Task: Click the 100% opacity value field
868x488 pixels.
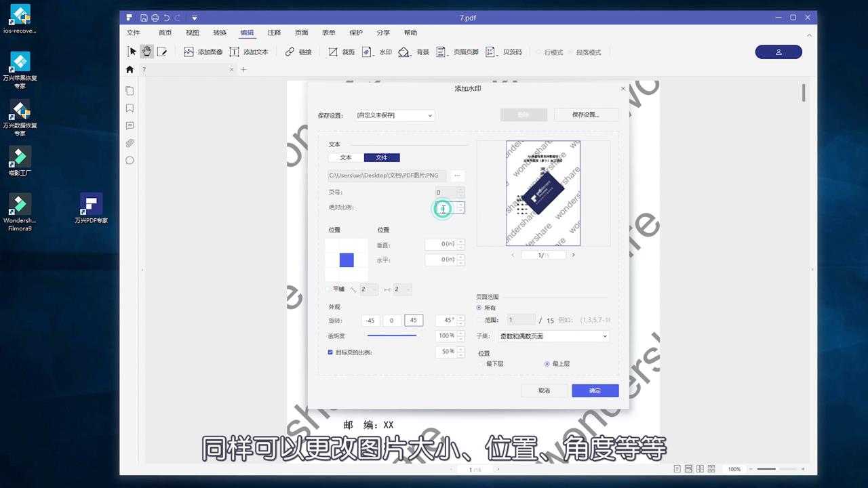Action: pyautogui.click(x=446, y=335)
